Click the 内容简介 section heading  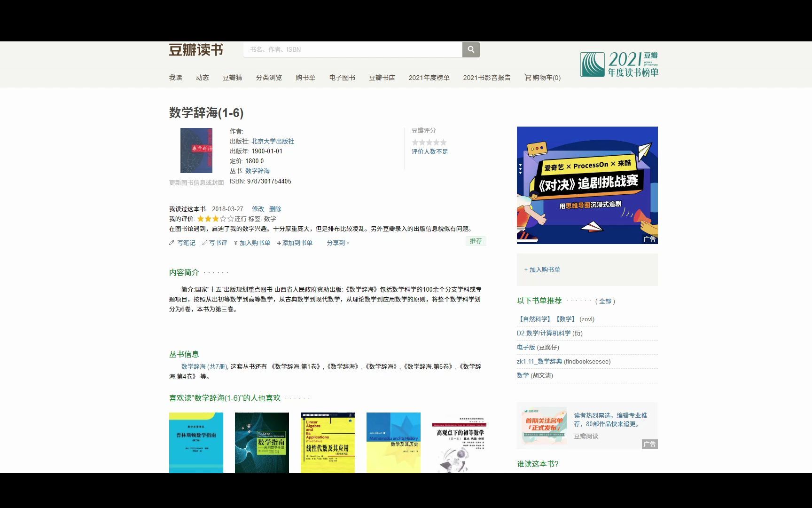(184, 272)
